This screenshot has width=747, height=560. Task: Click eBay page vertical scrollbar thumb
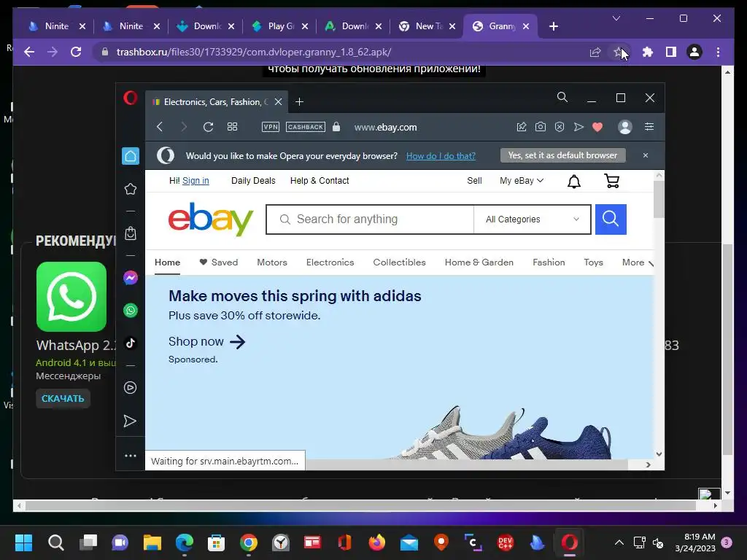[659, 199]
